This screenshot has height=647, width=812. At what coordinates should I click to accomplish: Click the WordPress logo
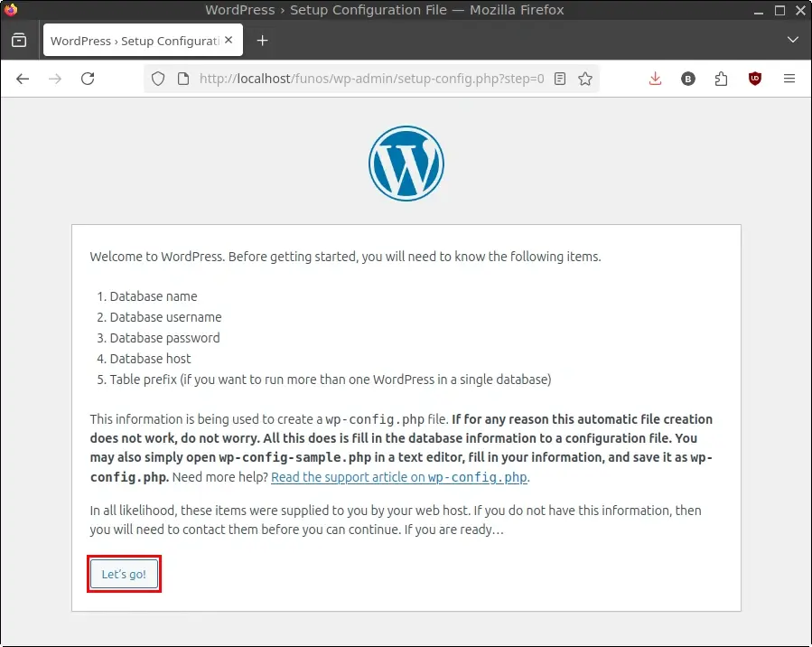406,164
